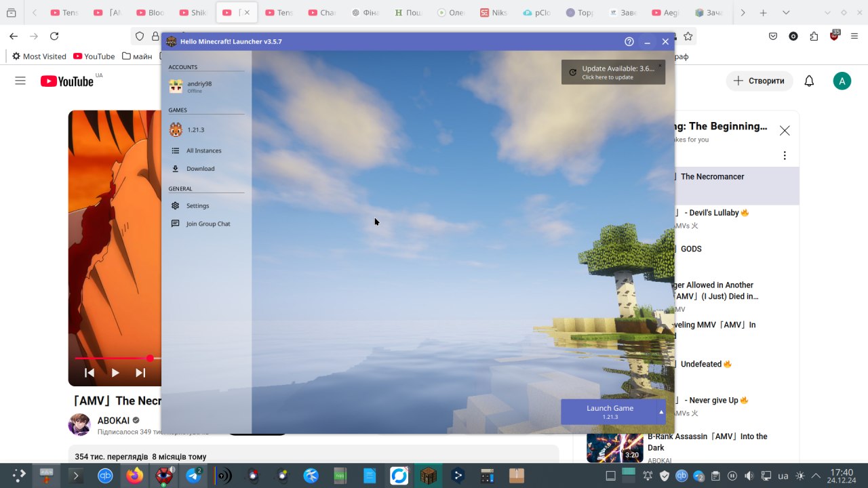This screenshot has width=868, height=488.
Task: Switch the ua keyboard layout
Action: [x=783, y=476]
